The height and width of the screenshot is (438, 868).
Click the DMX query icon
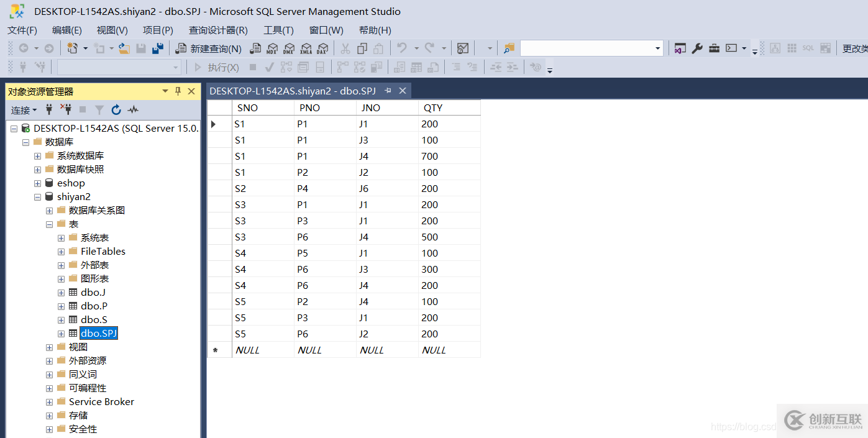point(289,48)
